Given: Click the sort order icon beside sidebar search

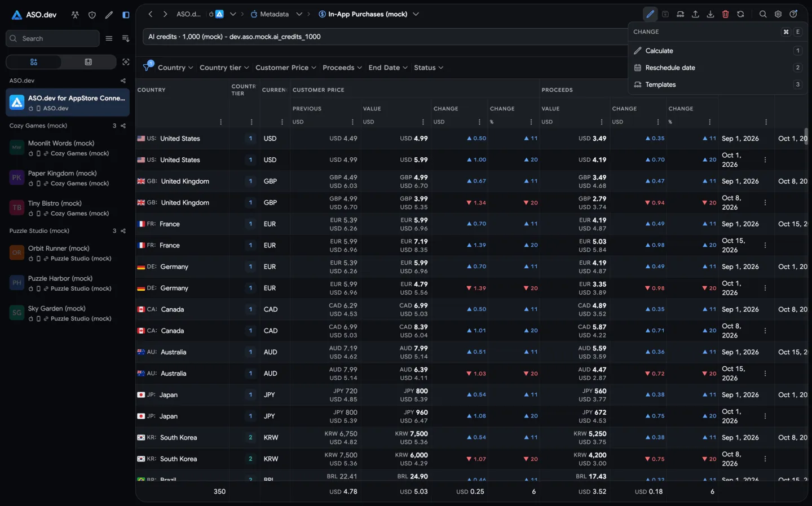Looking at the screenshot, I should point(126,38).
